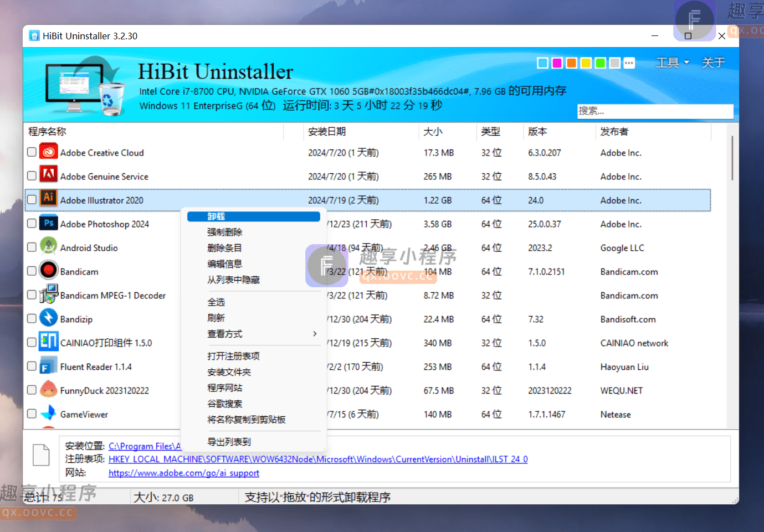The height and width of the screenshot is (532, 764).
Task: Click the Adobe Illustrator 2020 Ai icon
Action: (x=49, y=199)
